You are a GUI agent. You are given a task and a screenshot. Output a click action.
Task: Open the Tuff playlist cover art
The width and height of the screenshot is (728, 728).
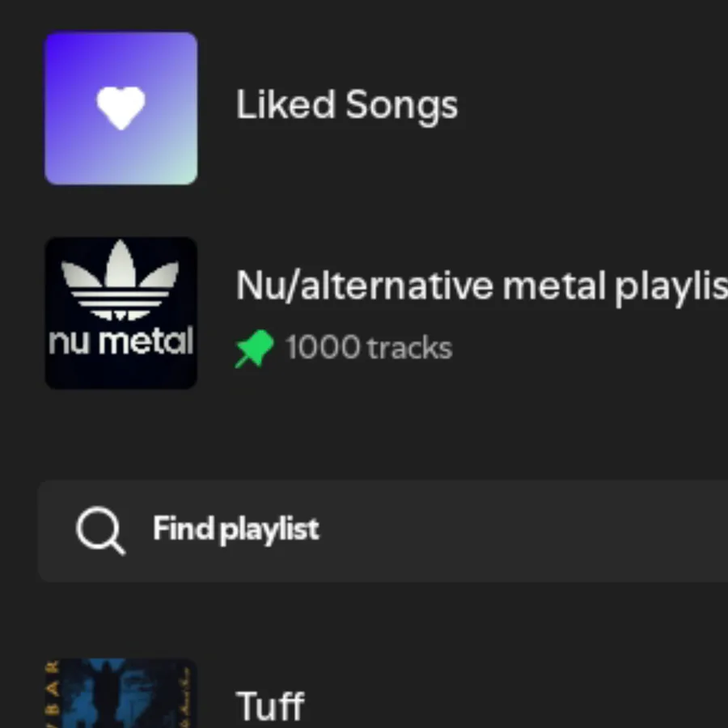click(121, 696)
